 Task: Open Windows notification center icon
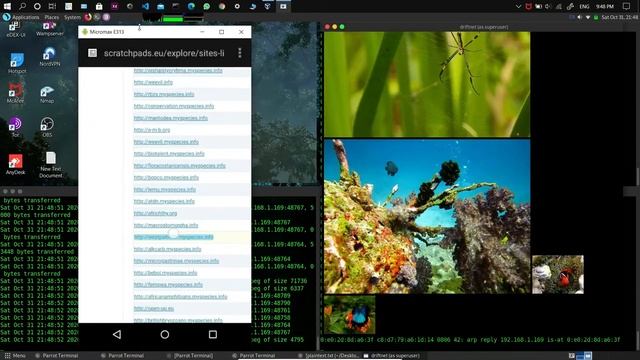point(626,6)
